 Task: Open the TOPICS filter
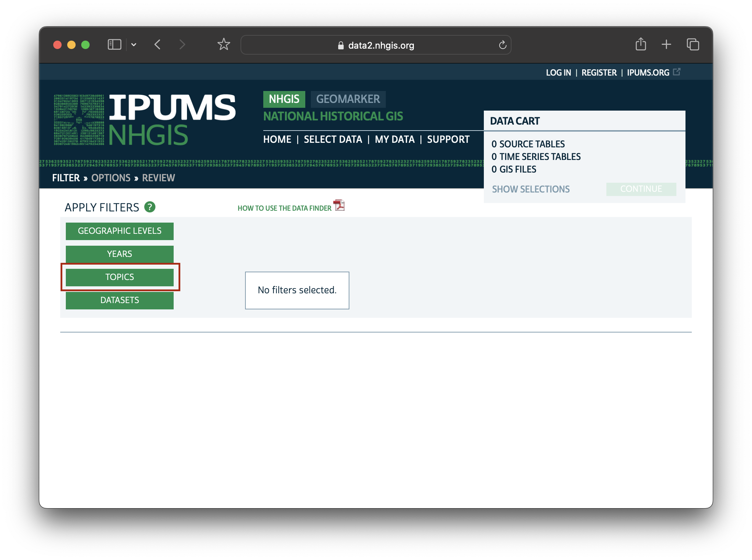120,277
